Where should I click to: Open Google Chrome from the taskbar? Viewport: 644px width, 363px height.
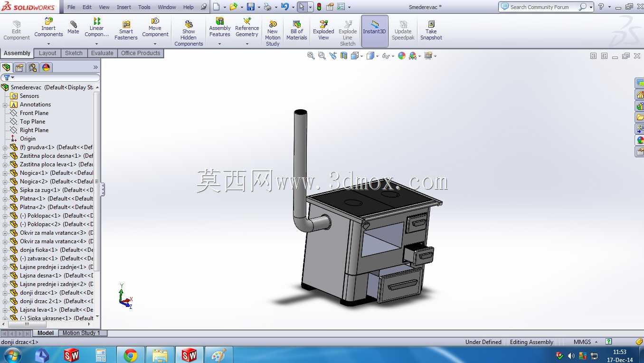tap(130, 355)
